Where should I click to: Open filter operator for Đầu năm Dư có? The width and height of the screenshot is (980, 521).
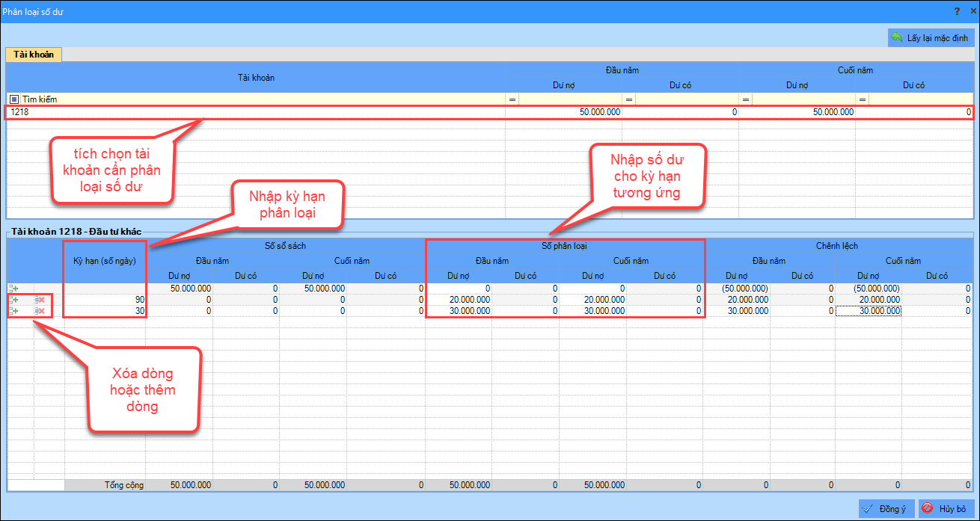pyautogui.click(x=629, y=99)
